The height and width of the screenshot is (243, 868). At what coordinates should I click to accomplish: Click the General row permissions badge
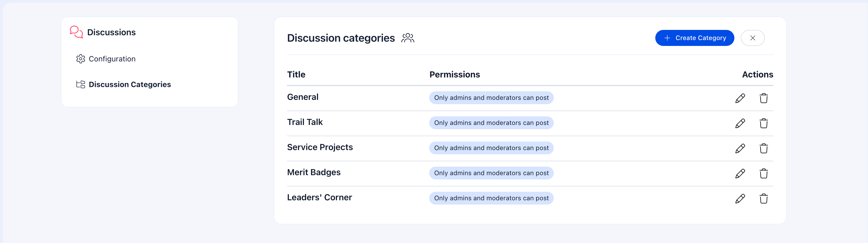[491, 98]
